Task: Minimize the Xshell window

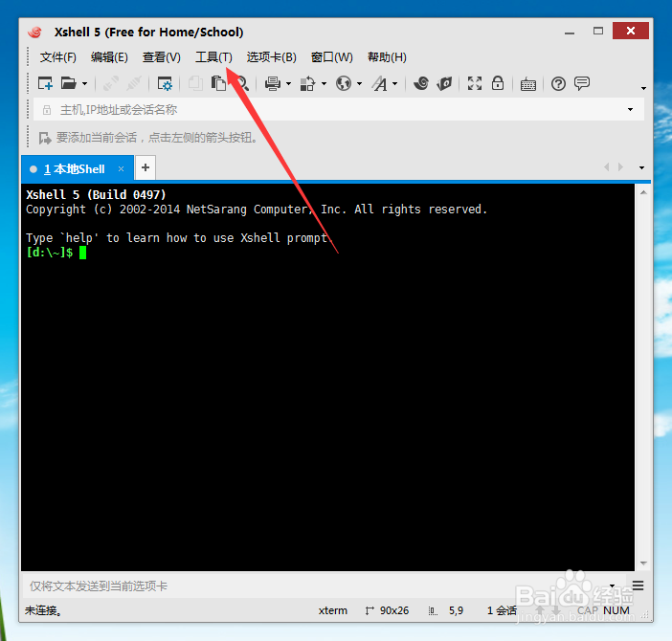Action: pyautogui.click(x=570, y=32)
